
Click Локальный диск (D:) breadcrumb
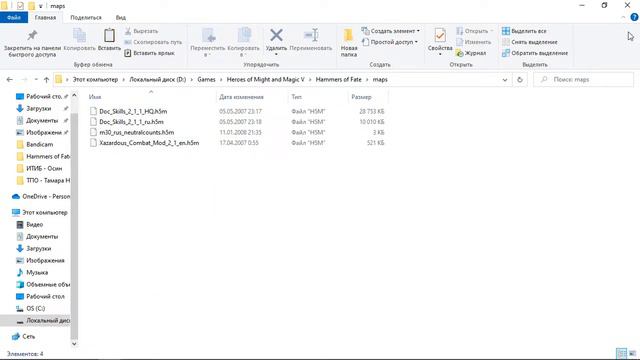pyautogui.click(x=158, y=80)
